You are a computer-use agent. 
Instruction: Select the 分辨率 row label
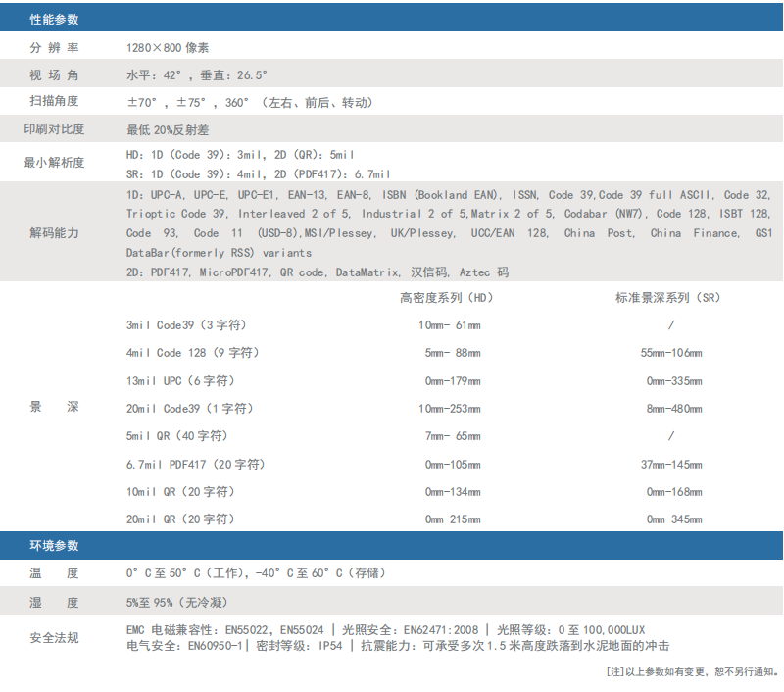[54, 47]
